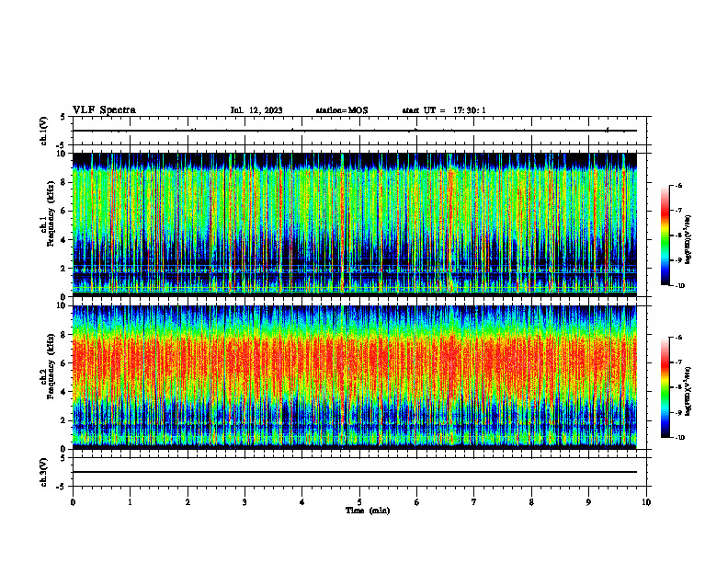Click the "log(PSD)" label of ch.1 colorbar
The image size is (728, 563).
(688, 239)
